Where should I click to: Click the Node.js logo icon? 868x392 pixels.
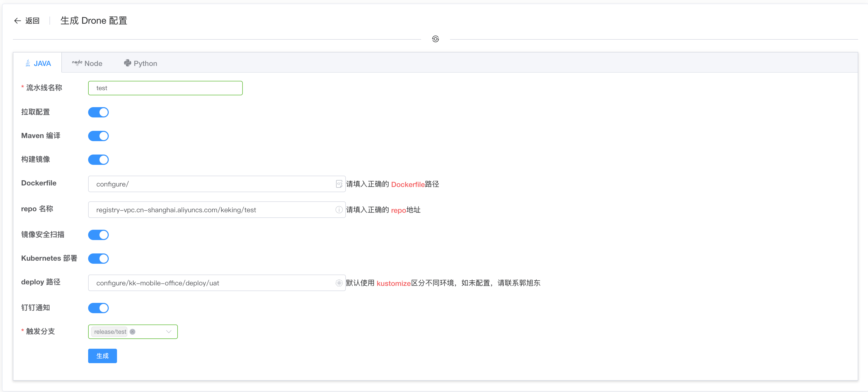coord(77,63)
